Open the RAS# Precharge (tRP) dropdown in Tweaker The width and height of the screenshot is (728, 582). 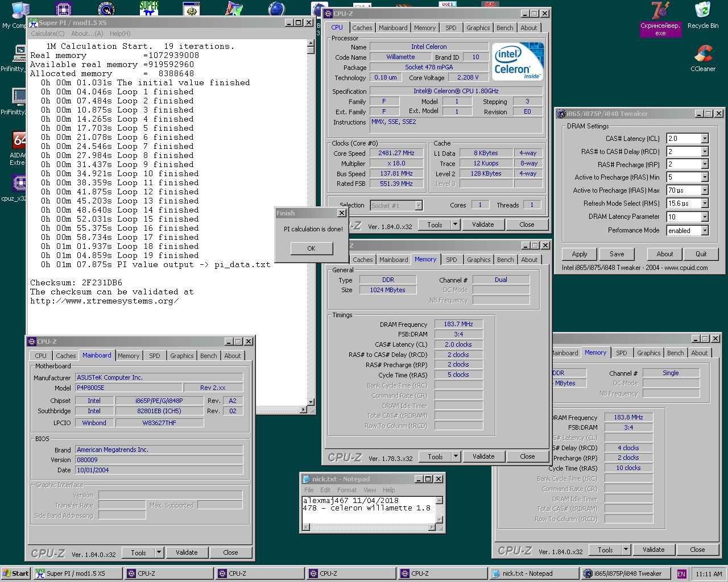(705, 165)
